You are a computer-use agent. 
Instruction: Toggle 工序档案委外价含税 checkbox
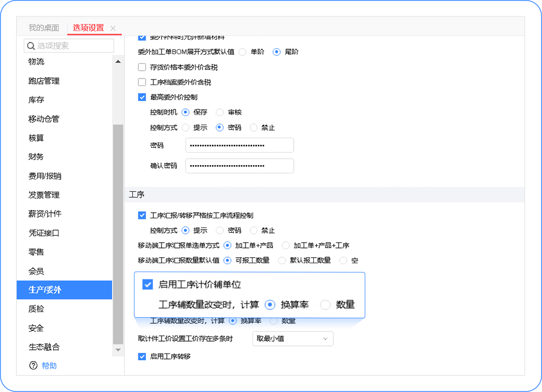(x=142, y=82)
